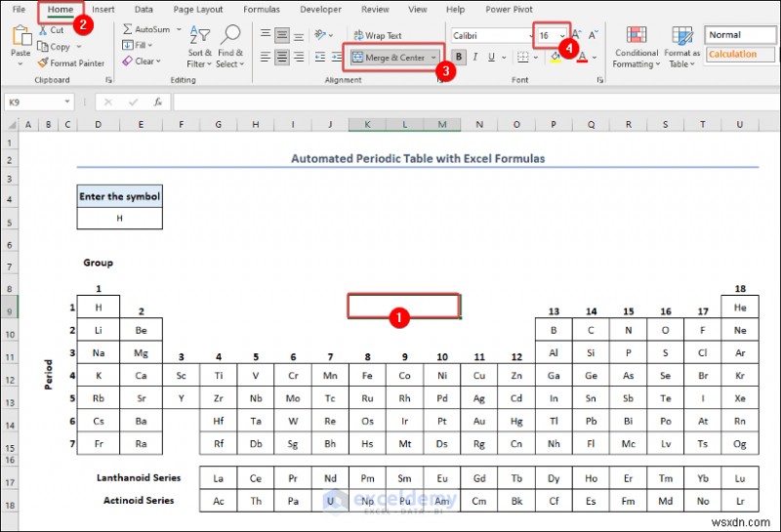Align text right
The height and width of the screenshot is (532, 781).
tap(299, 57)
